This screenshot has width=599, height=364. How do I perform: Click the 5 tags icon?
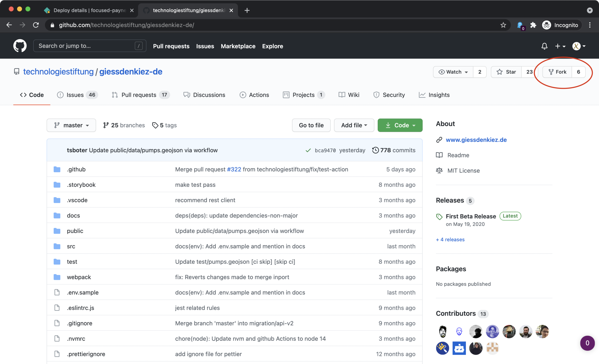pyautogui.click(x=155, y=125)
